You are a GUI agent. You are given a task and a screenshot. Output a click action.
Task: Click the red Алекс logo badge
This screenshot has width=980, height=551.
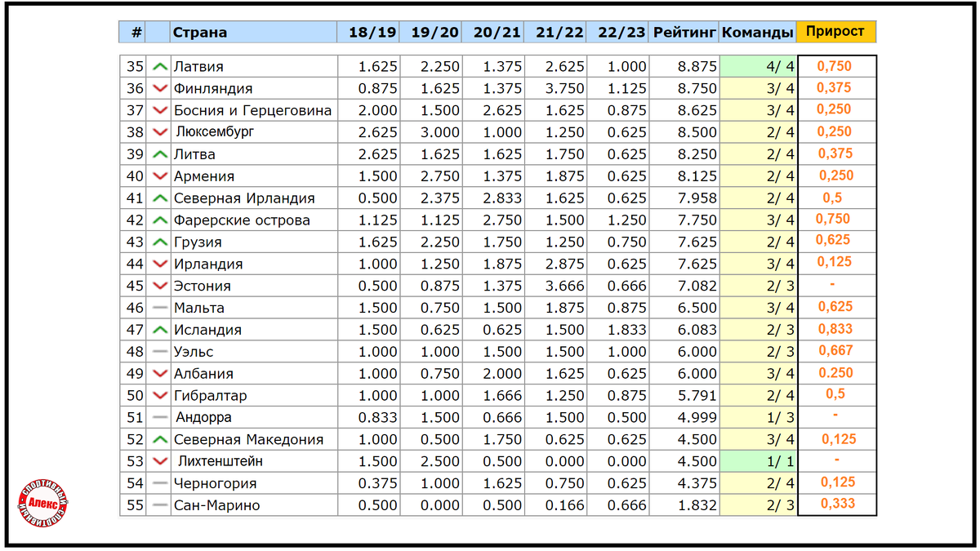coord(43,504)
